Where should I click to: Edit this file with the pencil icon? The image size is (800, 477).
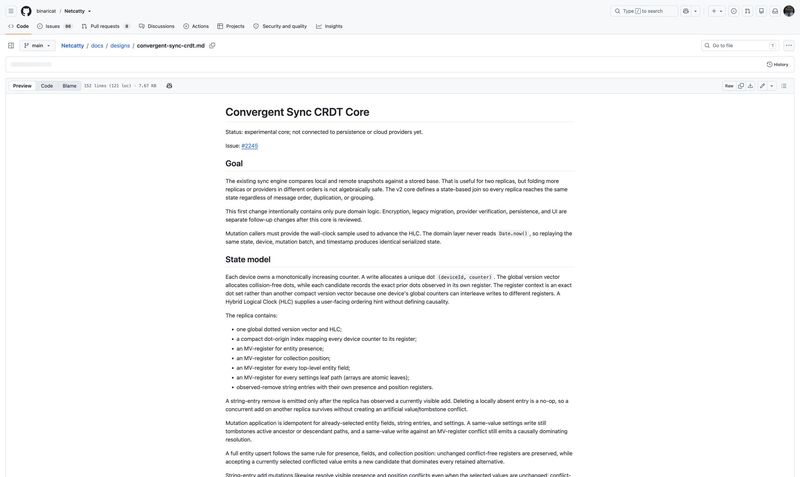[x=762, y=86]
